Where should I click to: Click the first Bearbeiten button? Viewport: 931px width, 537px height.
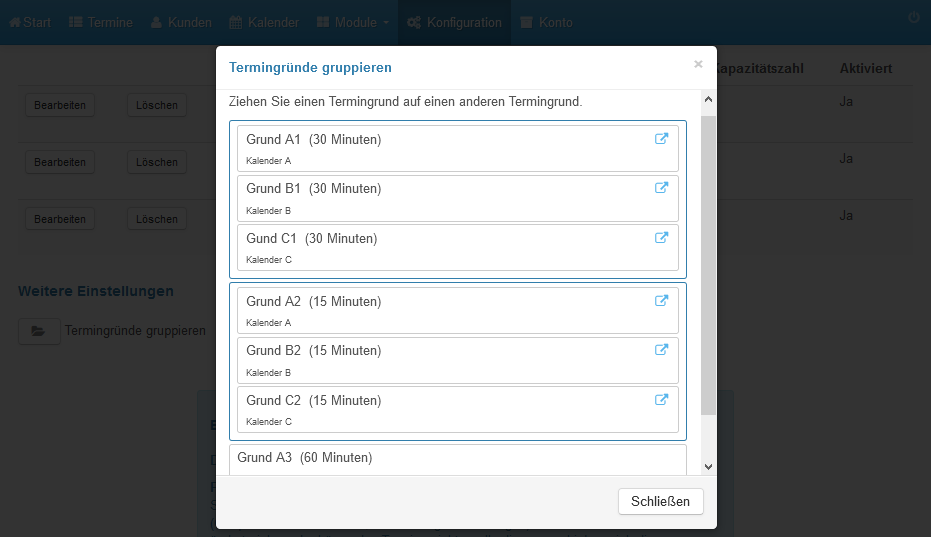point(60,105)
